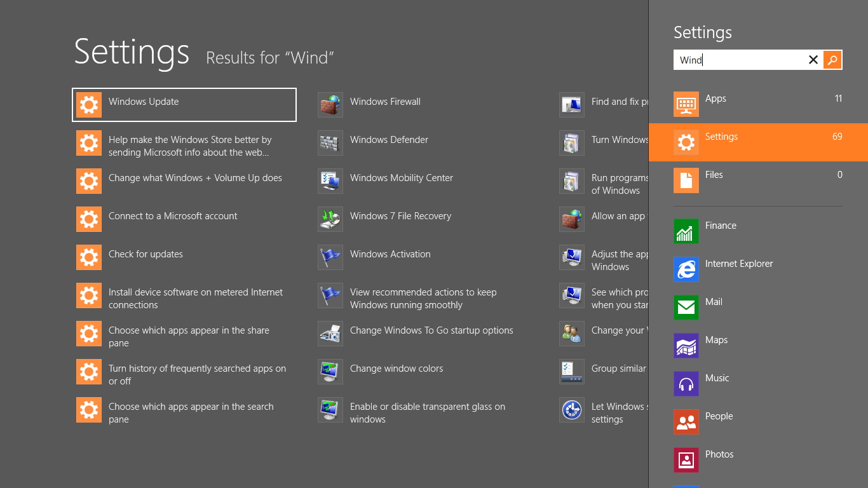The image size is (868, 488).
Task: Search within the Finance app
Action: pos(758,231)
